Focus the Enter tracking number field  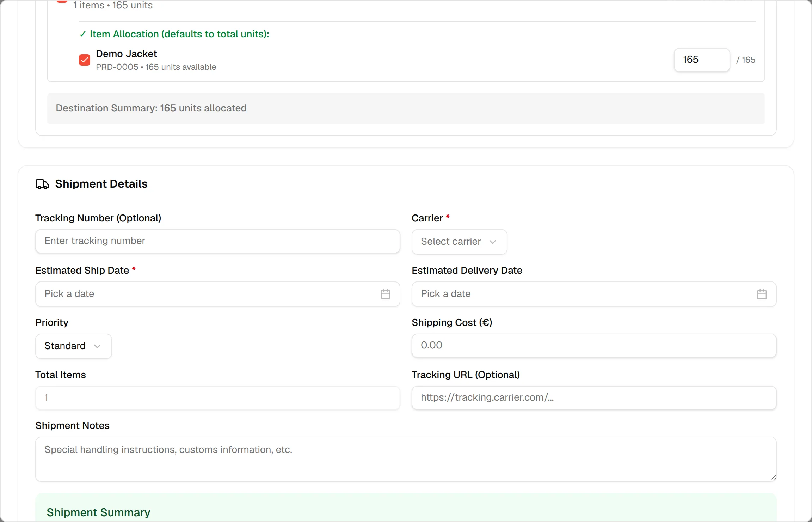(x=217, y=241)
